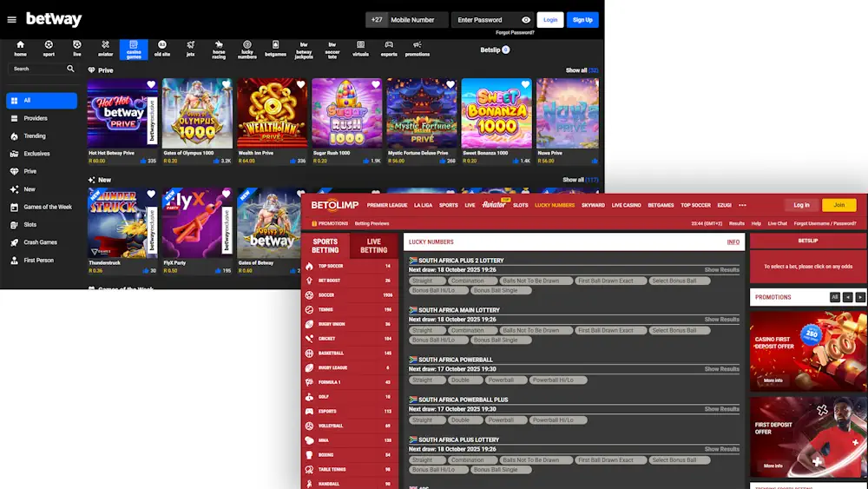This screenshot has height=489, width=868.
Task: Switch to Live Betting tab
Action: point(373,246)
